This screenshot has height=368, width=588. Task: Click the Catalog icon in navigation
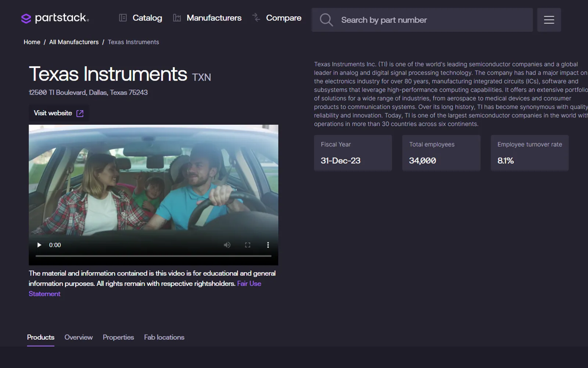[x=123, y=18]
